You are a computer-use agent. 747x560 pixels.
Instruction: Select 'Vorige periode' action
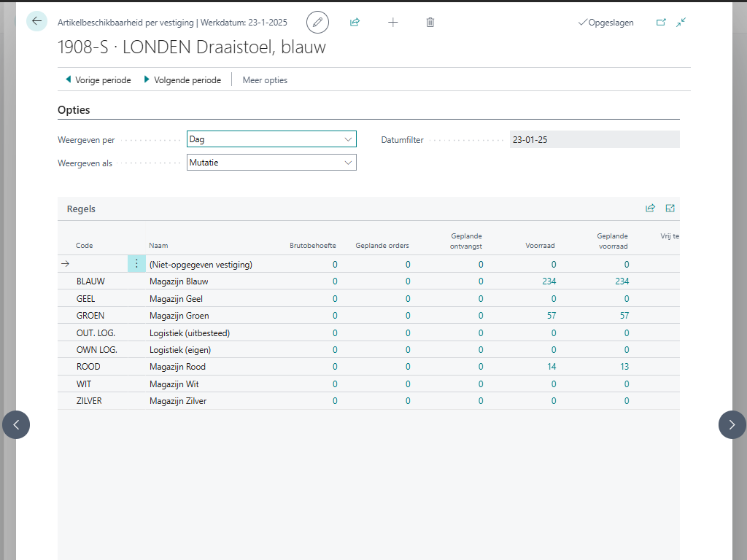(98, 80)
